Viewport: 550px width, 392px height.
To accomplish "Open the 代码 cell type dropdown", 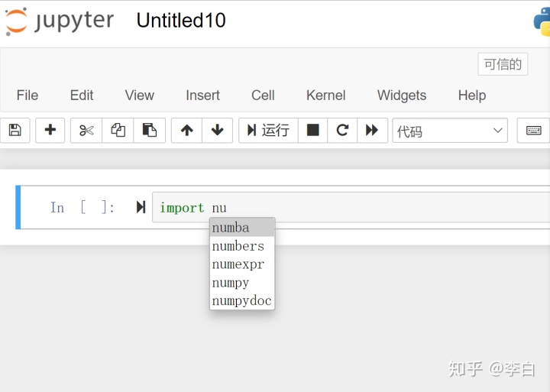I will [x=450, y=131].
